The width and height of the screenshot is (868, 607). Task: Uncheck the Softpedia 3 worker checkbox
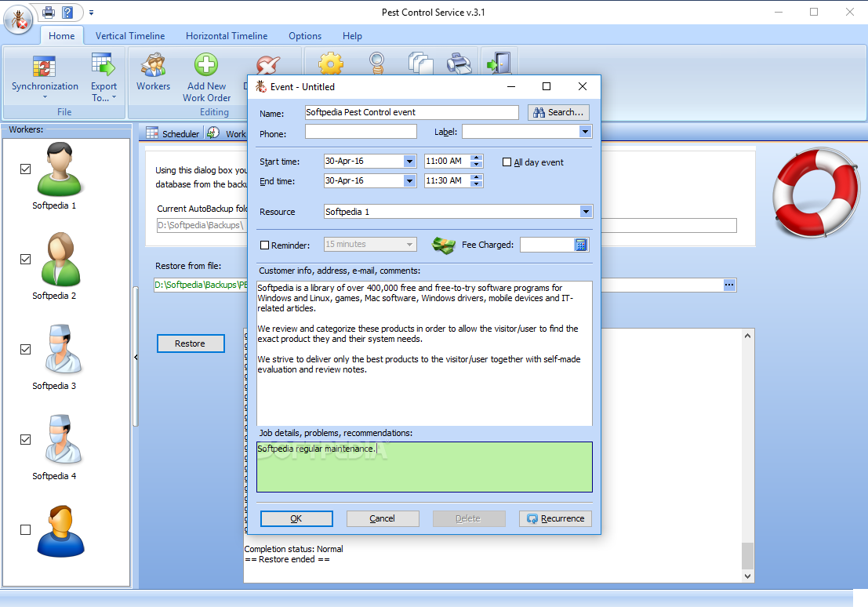(x=25, y=350)
